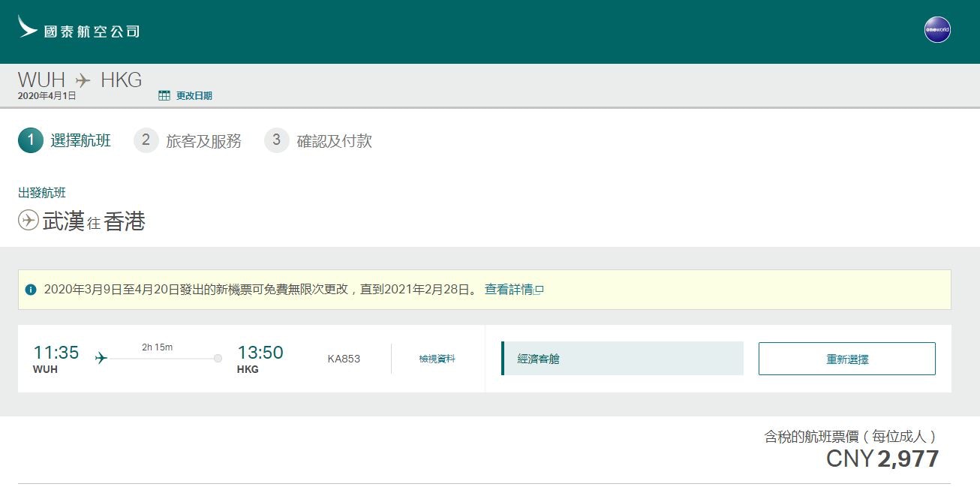Click the arrival time 13:50
Image resolution: width=980 pixels, height=493 pixels.
pyautogui.click(x=260, y=352)
